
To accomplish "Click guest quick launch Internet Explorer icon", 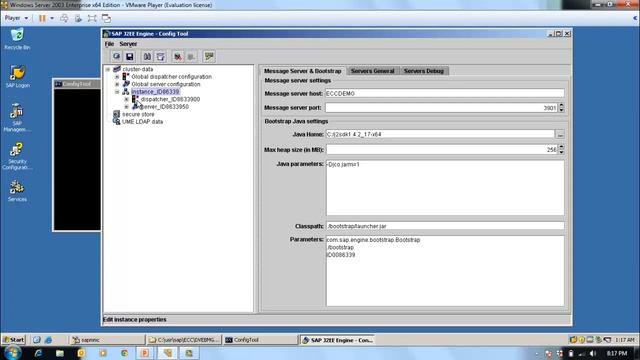I will (48, 340).
